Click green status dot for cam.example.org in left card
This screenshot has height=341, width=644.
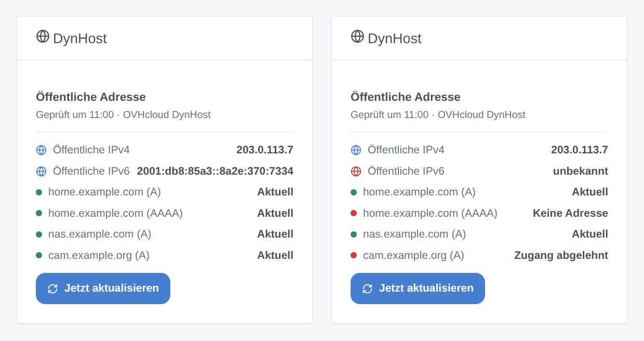39,255
